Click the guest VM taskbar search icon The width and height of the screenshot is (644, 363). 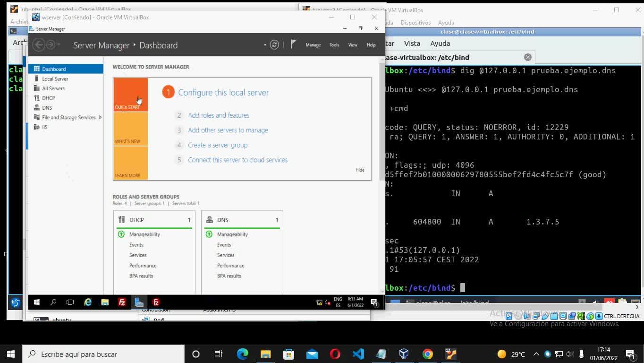[53, 302]
